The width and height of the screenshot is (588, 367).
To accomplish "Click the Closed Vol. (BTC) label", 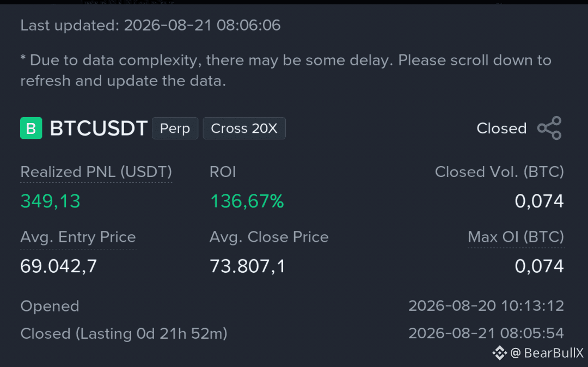I will [499, 172].
